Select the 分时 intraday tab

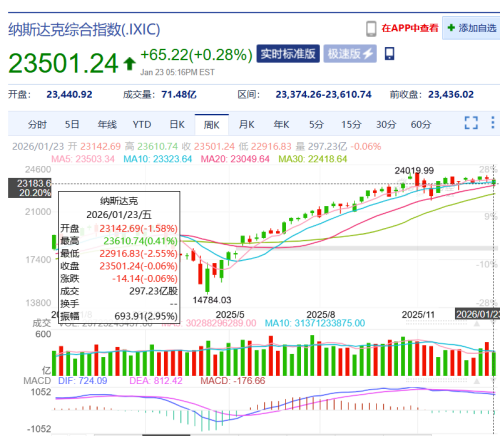pos(37,125)
